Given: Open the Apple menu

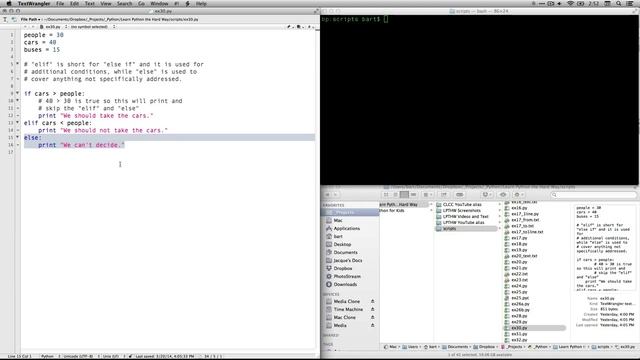Looking at the screenshot, I should point(9,4).
